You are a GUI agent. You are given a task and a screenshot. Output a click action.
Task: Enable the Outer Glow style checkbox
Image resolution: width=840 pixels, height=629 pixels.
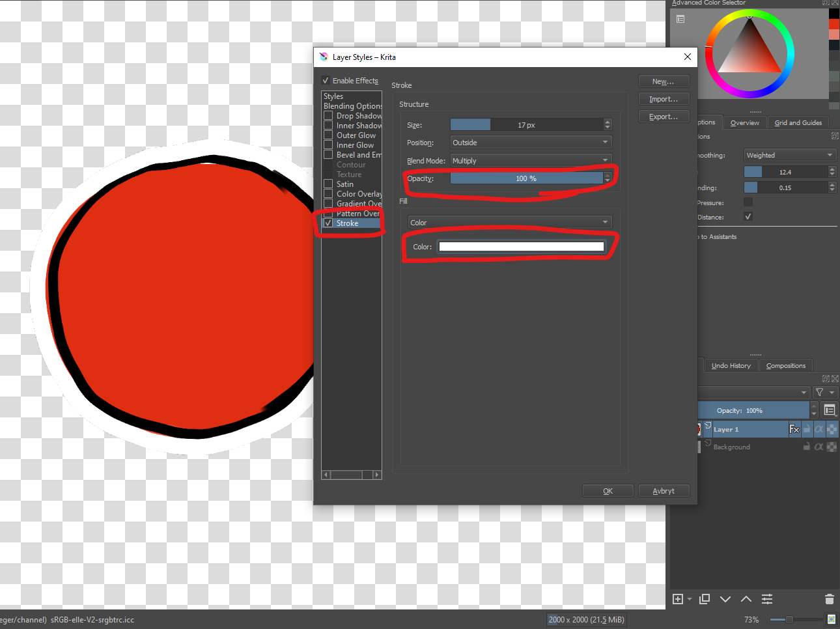[x=328, y=135]
